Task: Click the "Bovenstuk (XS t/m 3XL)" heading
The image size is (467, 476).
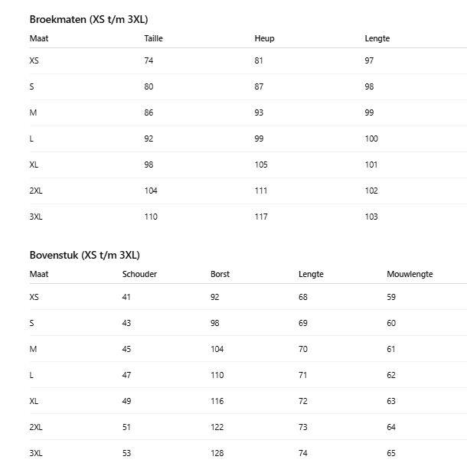Action: (84, 255)
